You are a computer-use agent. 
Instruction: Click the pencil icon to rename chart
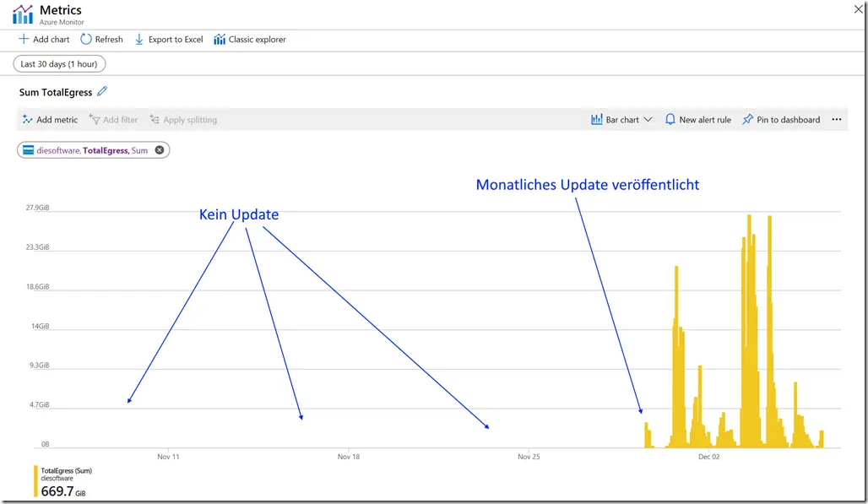pos(102,91)
